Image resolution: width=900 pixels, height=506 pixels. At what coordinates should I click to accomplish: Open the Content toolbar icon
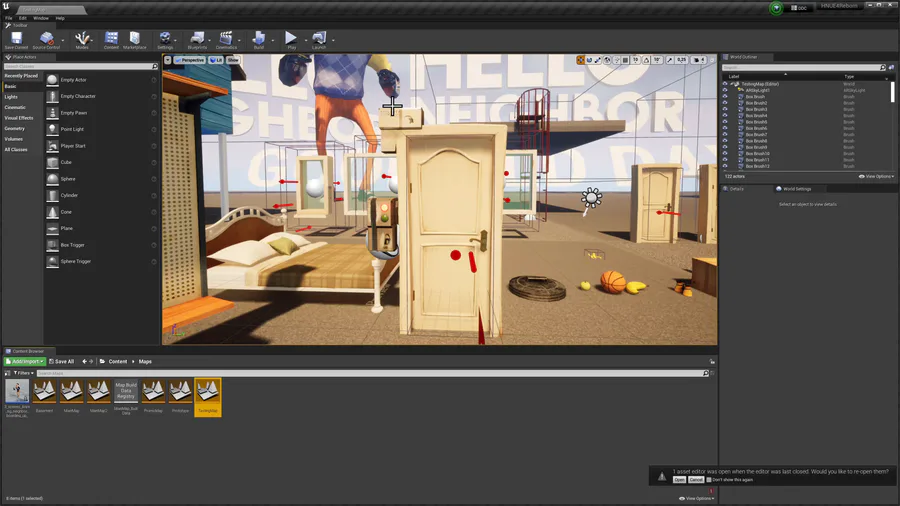111,38
